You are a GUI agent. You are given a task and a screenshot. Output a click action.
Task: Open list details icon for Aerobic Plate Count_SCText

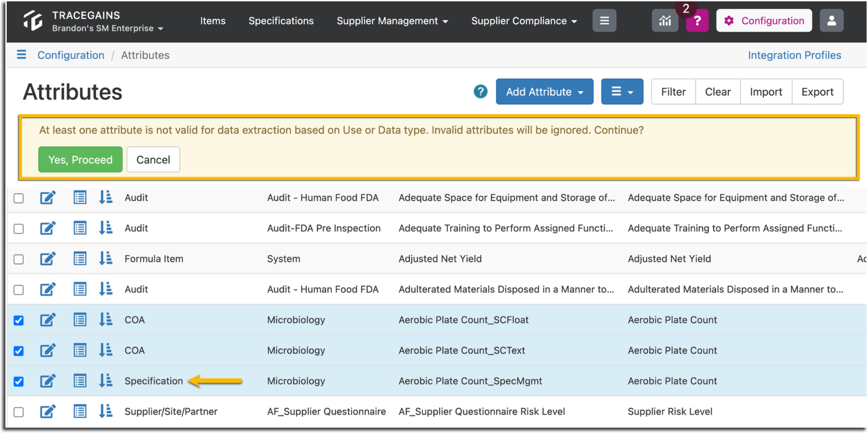[x=80, y=350]
